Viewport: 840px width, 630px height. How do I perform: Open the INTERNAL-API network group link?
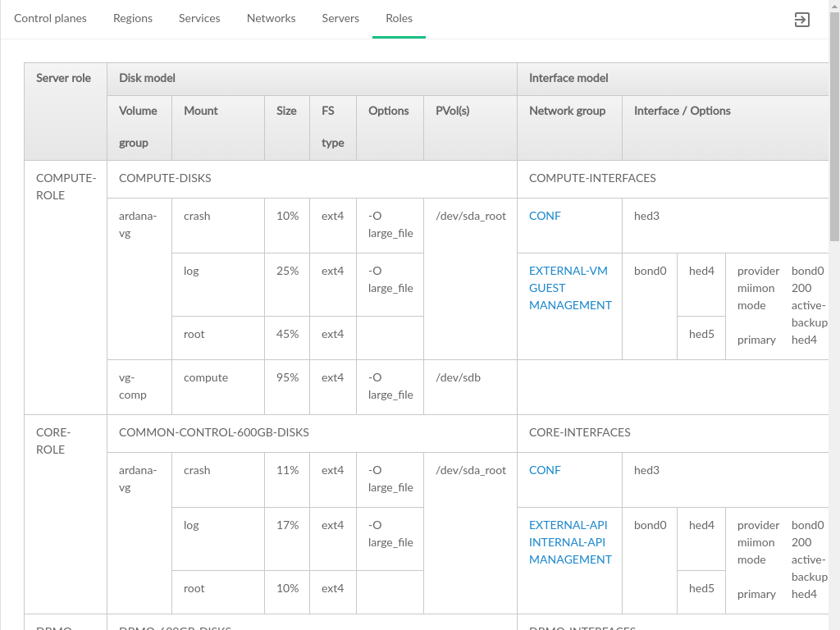(567, 542)
